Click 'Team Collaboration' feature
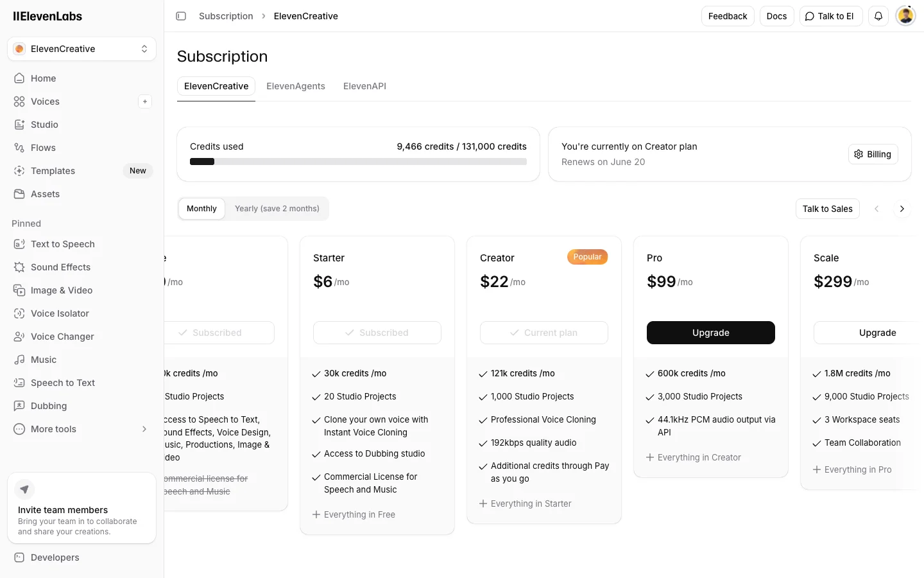Screen dimensions: 924x578 (863, 442)
